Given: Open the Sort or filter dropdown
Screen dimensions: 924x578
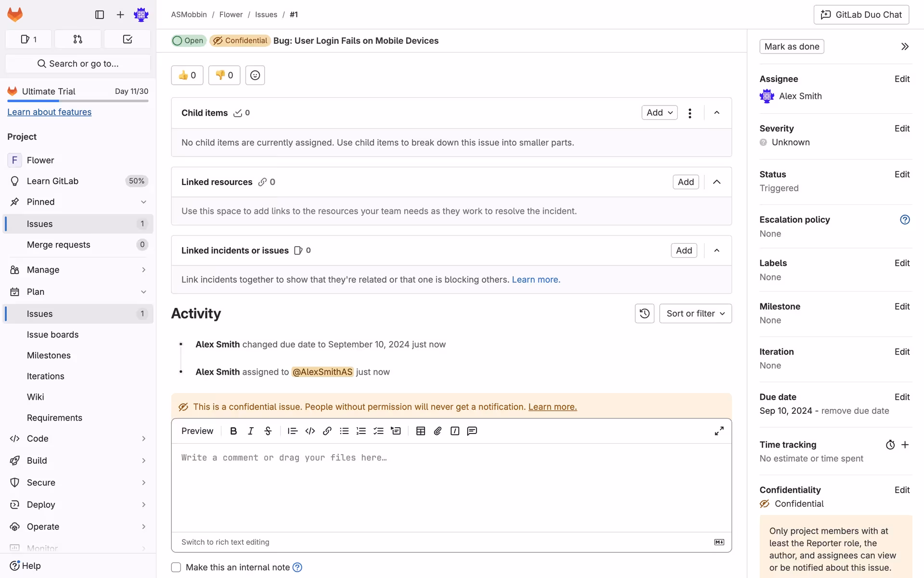Looking at the screenshot, I should point(695,314).
